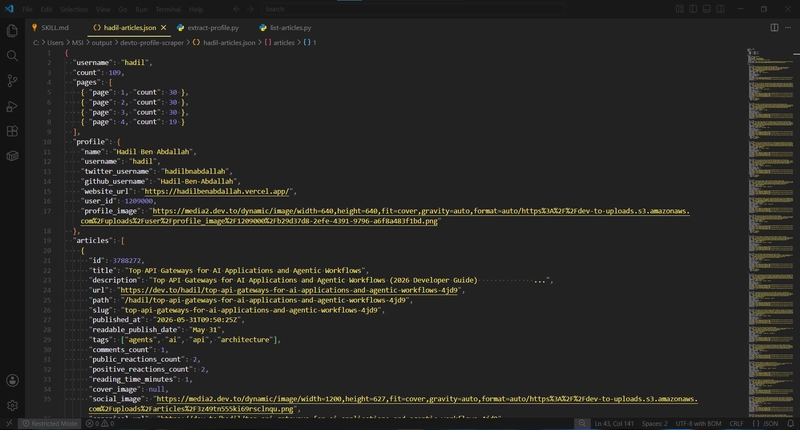Open the Terminal menu

point(168,9)
